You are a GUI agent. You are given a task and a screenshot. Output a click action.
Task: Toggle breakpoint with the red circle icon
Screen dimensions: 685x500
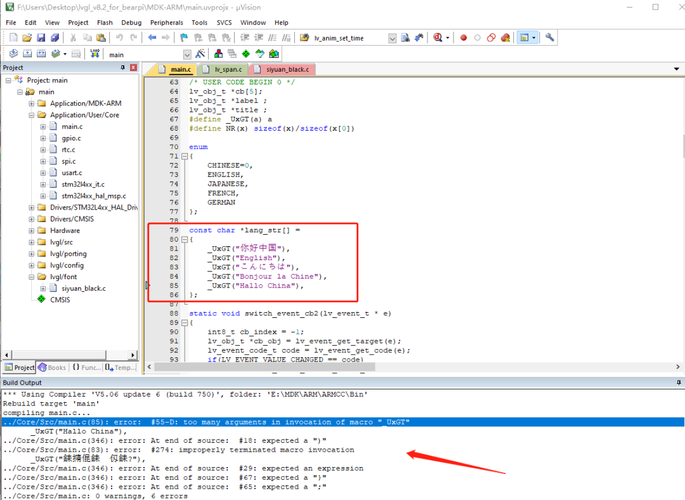pyautogui.click(x=463, y=38)
